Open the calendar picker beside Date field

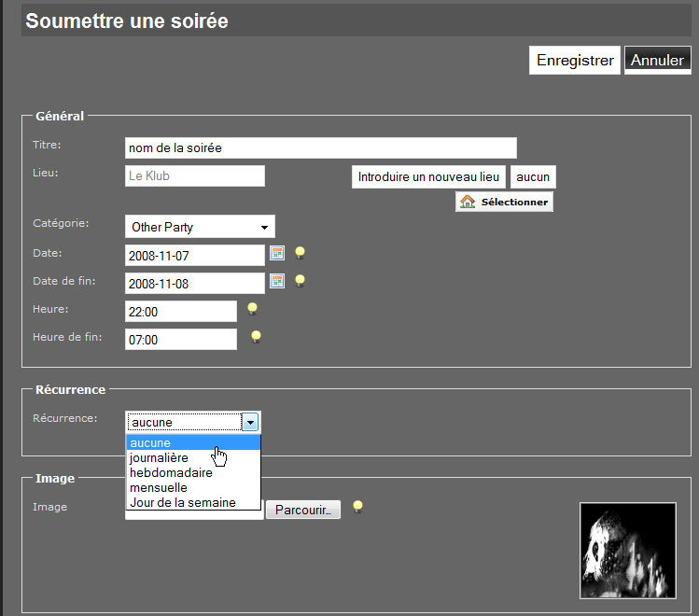277,253
